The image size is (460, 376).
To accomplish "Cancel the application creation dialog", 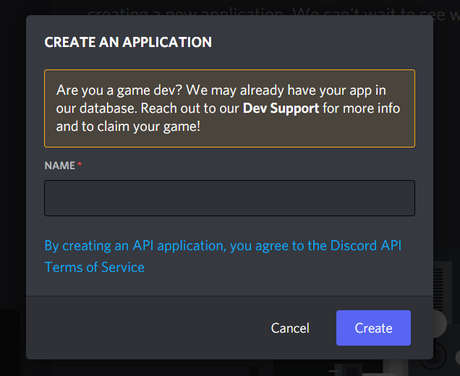I will tap(290, 328).
